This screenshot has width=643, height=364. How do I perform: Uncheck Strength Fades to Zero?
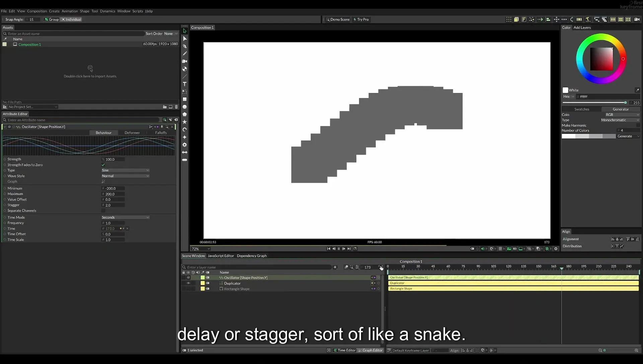click(103, 165)
